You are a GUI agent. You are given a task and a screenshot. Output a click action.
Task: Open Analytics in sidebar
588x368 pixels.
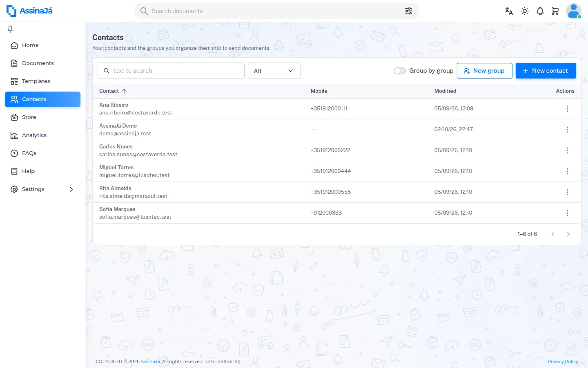42,135
